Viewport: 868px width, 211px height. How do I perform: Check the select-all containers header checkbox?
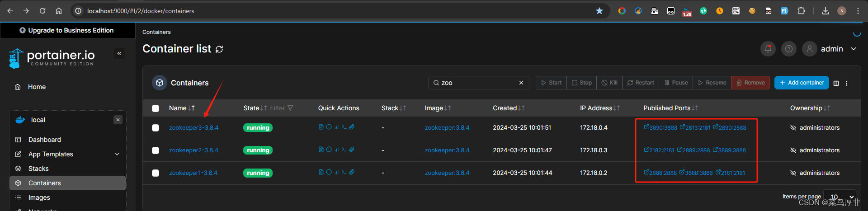point(156,108)
